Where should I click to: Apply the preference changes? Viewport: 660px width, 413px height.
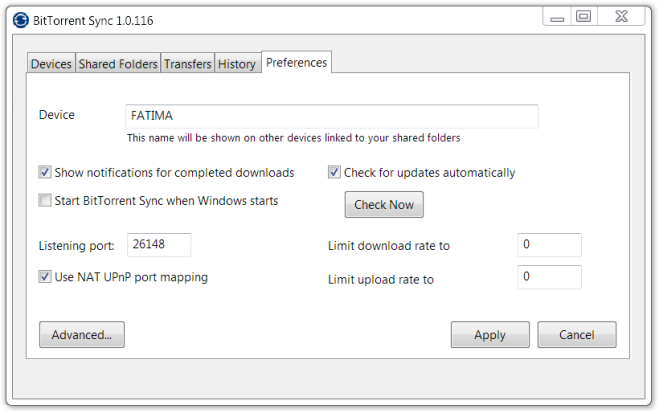point(490,335)
